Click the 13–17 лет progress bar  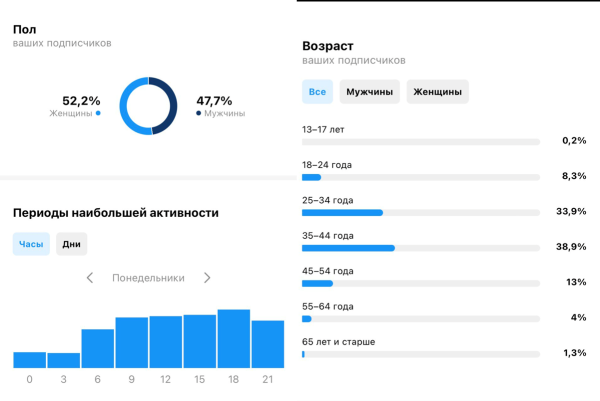420,142
